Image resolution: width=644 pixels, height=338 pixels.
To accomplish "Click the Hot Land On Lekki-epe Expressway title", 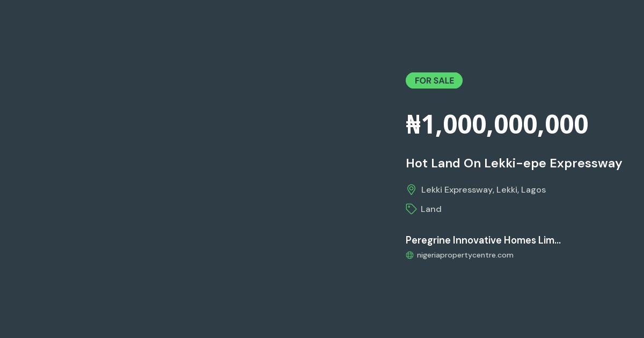I will (514, 163).
